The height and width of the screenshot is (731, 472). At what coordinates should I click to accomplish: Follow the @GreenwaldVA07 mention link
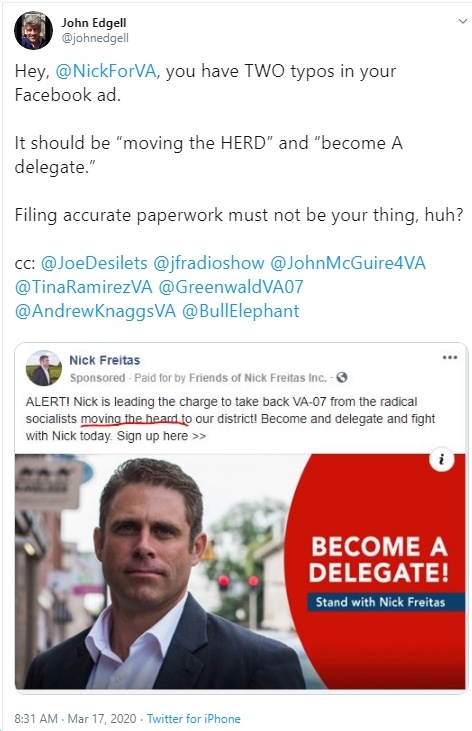click(x=231, y=286)
